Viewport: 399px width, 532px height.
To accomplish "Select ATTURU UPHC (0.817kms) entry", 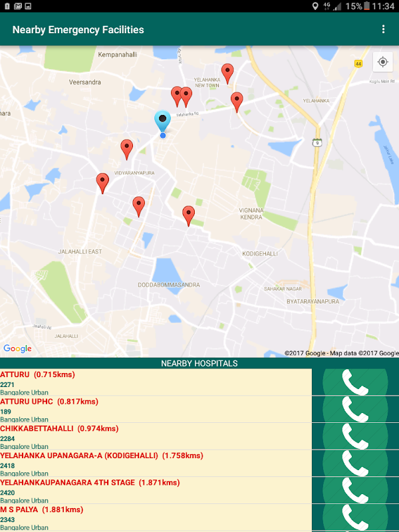I will (x=156, y=409).
